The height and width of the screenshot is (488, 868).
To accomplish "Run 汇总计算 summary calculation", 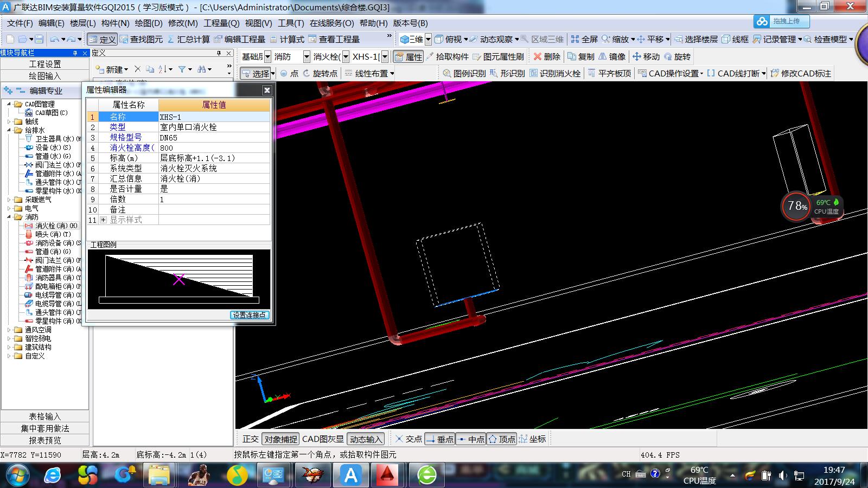I will coord(188,39).
